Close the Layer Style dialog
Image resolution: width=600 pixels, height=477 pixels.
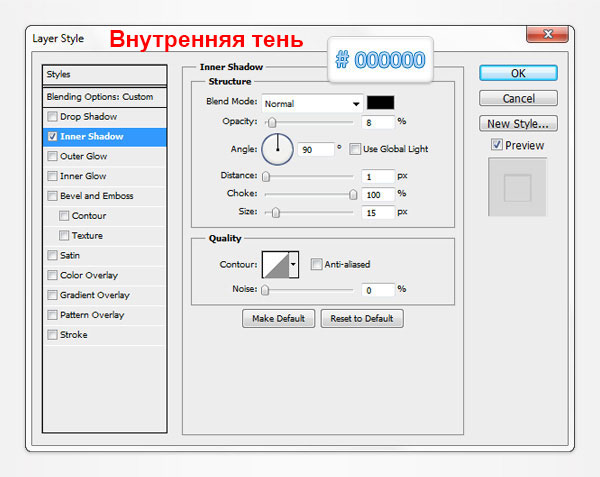pos(548,34)
